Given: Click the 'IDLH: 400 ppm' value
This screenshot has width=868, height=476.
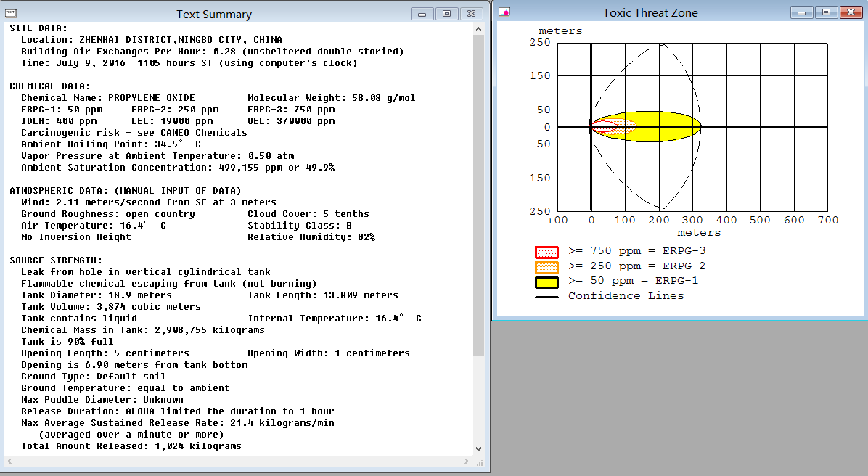Looking at the screenshot, I should (x=59, y=121).
